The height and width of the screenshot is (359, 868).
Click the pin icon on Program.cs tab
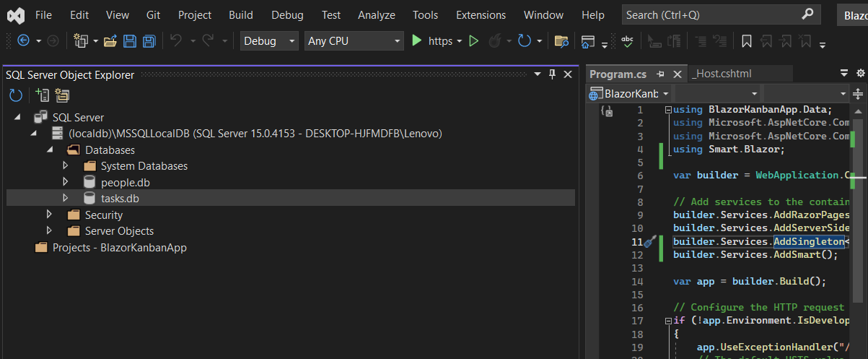tap(660, 74)
